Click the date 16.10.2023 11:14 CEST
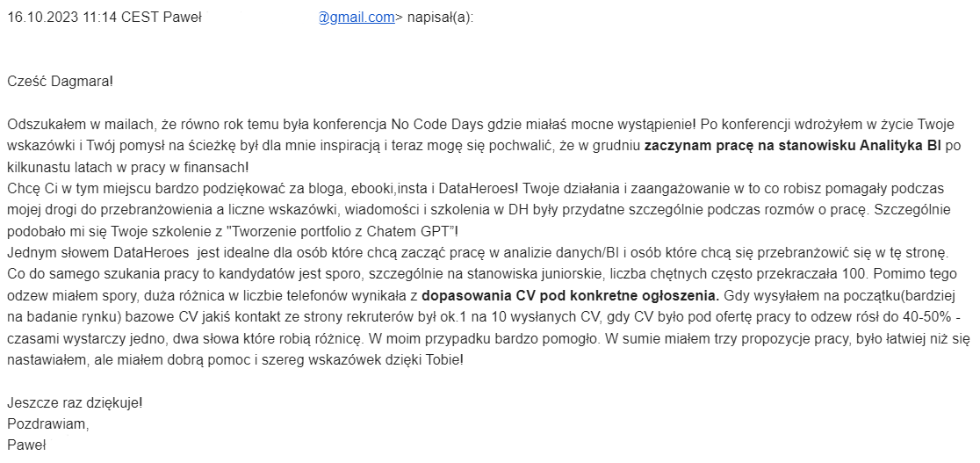980x463 pixels. [83, 18]
